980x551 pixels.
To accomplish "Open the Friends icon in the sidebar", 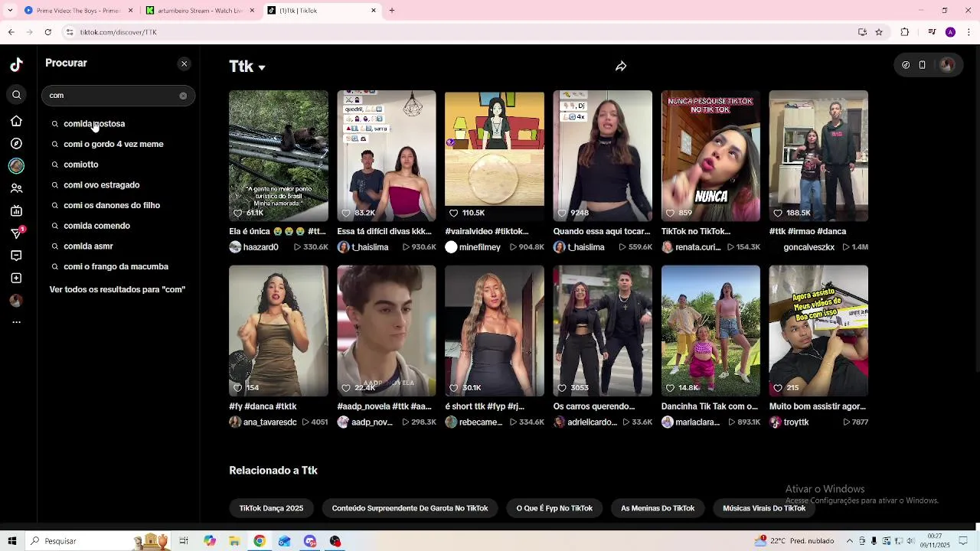I will click(16, 188).
